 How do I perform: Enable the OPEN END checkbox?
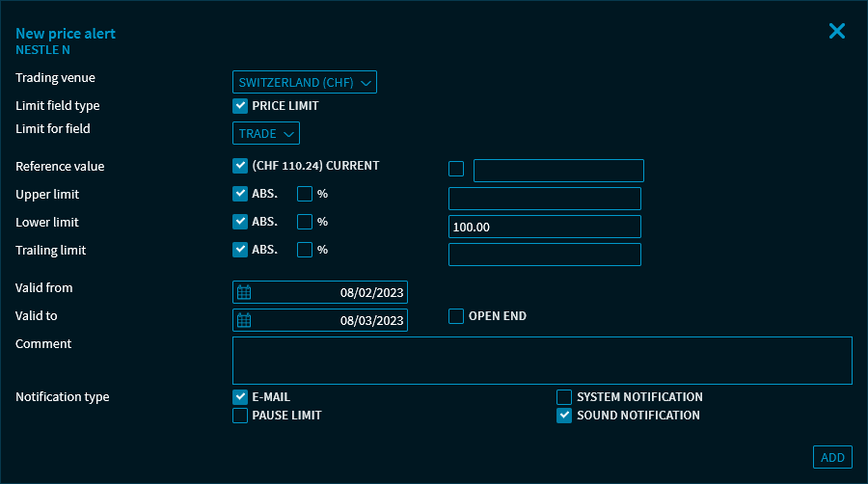tap(456, 316)
